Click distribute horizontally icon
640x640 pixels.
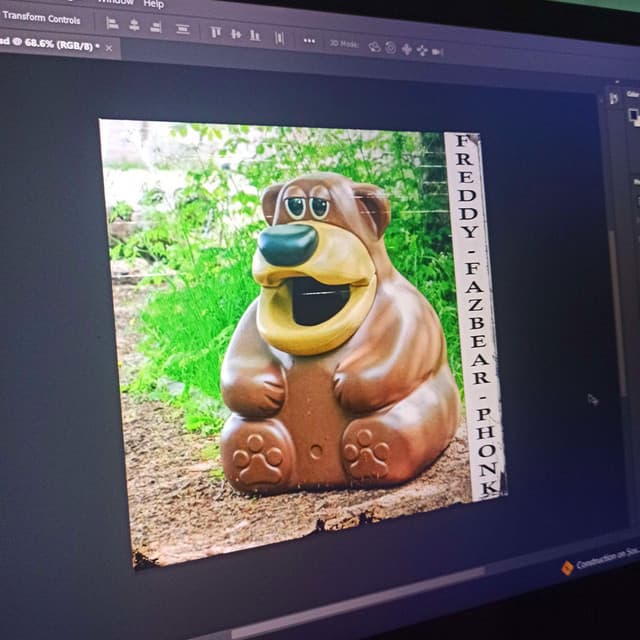279,38
